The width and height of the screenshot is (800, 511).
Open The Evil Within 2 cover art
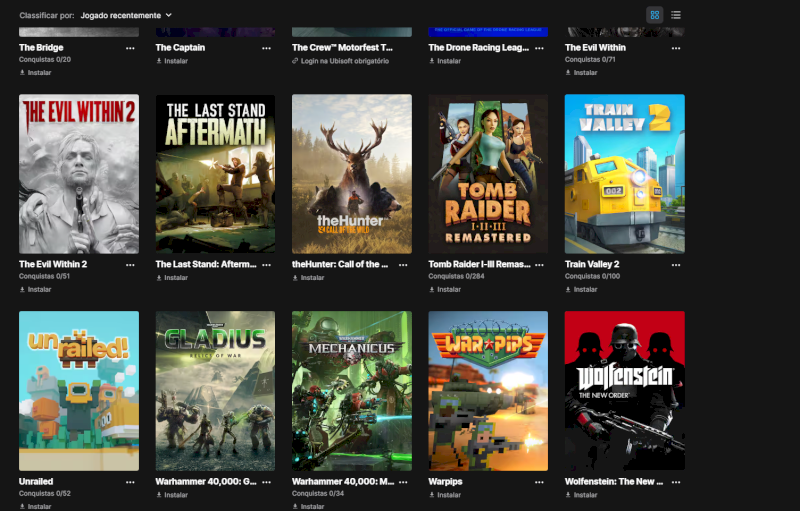(x=79, y=174)
